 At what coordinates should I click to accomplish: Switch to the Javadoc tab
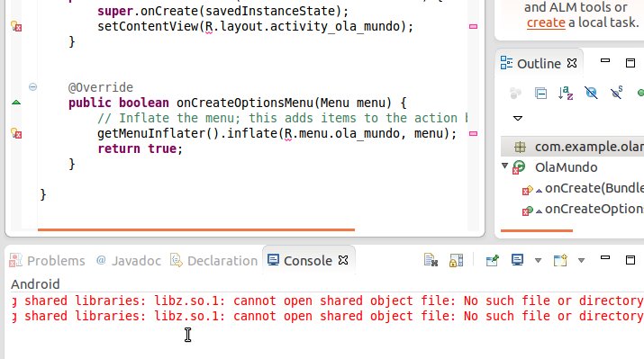[128, 261]
